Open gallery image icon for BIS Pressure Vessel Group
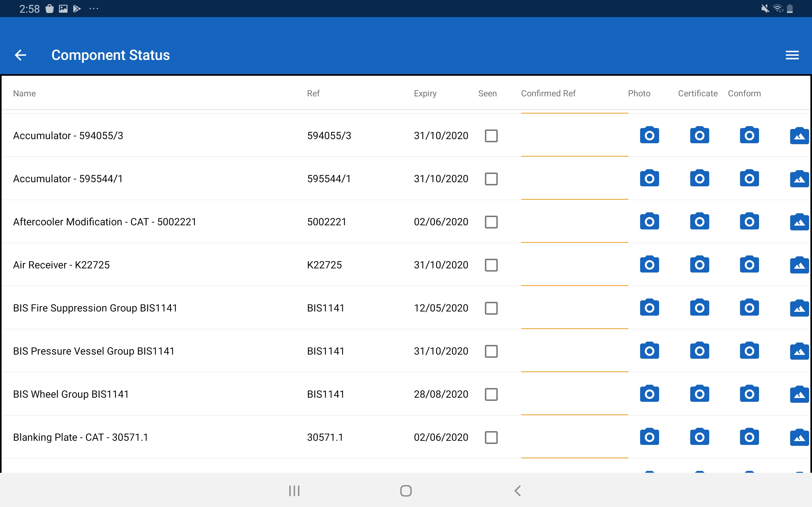Image resolution: width=812 pixels, height=507 pixels. pos(799,351)
